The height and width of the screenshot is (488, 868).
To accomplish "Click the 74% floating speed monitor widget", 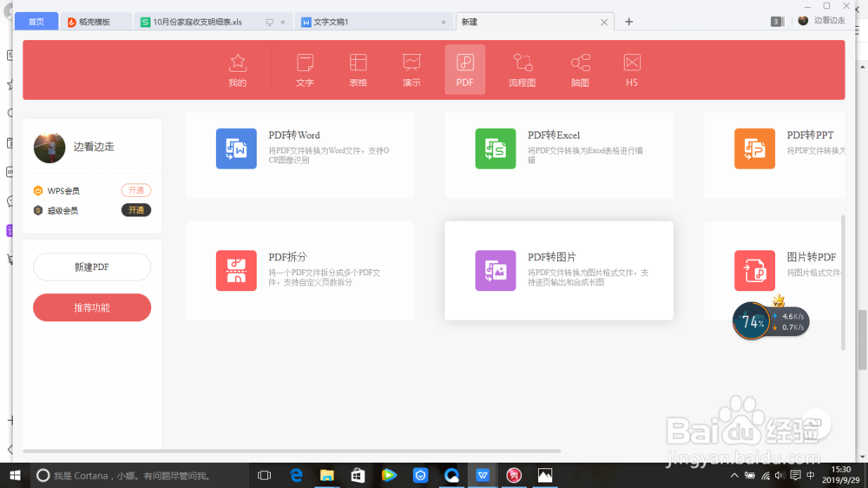I will [771, 320].
